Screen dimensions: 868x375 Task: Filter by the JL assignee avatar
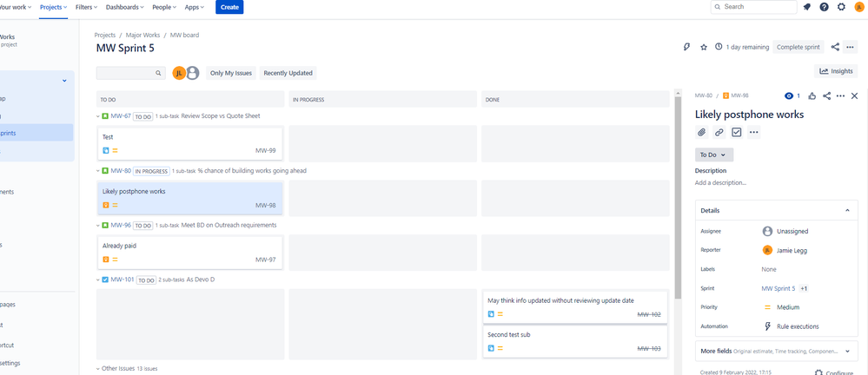click(179, 73)
